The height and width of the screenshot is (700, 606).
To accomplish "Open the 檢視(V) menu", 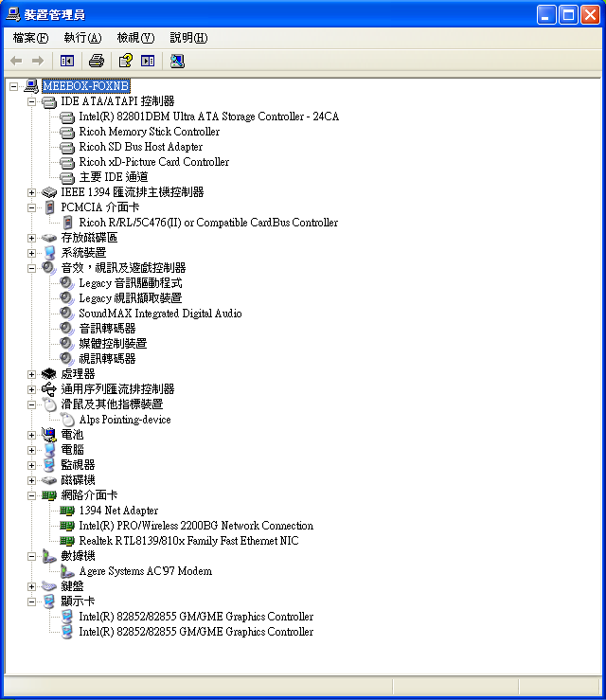I will pyautogui.click(x=135, y=38).
